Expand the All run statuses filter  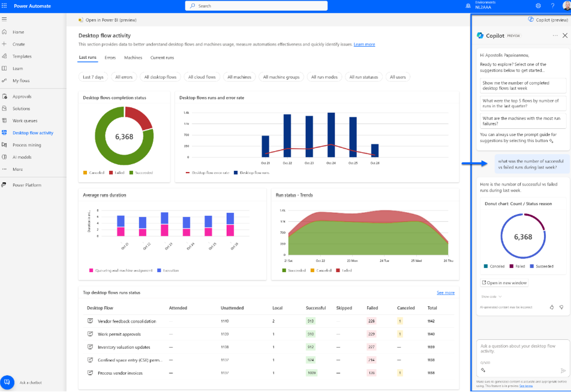click(363, 77)
